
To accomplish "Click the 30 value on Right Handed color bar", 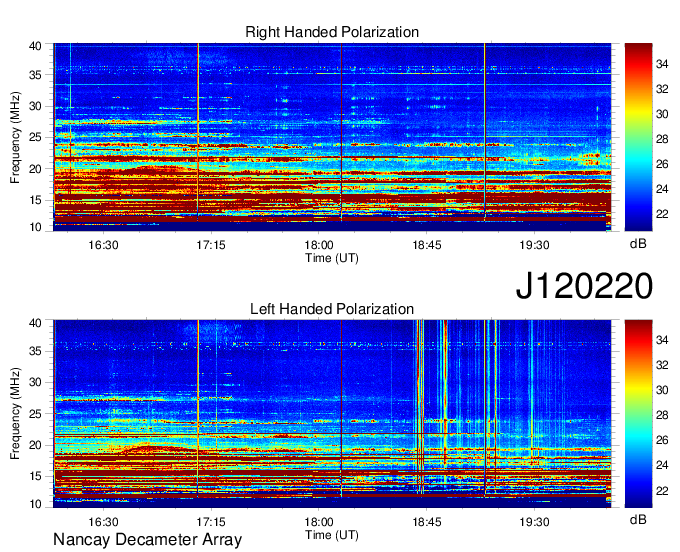I will coord(662,114).
